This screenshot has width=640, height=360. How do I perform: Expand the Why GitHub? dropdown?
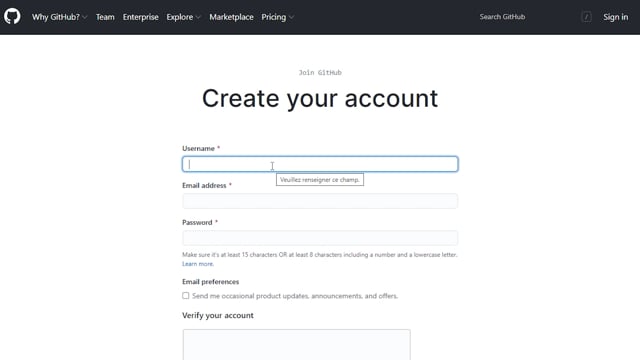60,17
